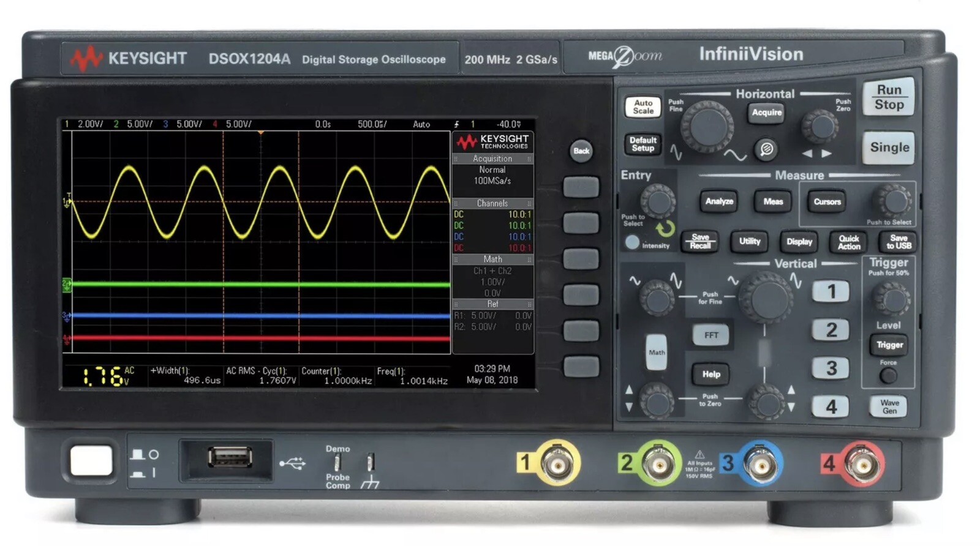Screen dimensions: 980x546
Task: Hit the Single acquisition key
Action: pyautogui.click(x=889, y=148)
